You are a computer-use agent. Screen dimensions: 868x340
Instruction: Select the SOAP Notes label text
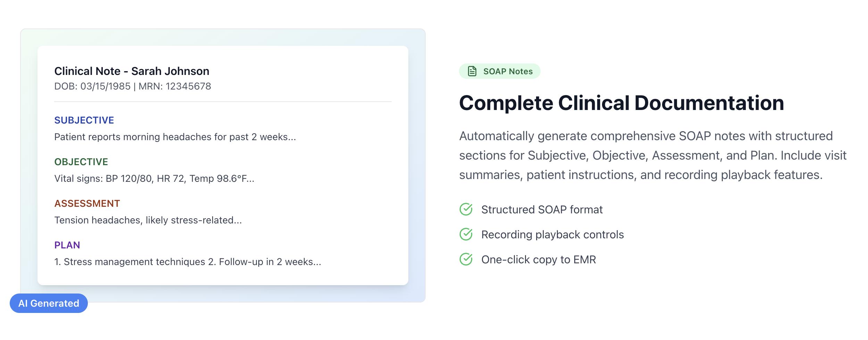click(x=508, y=71)
